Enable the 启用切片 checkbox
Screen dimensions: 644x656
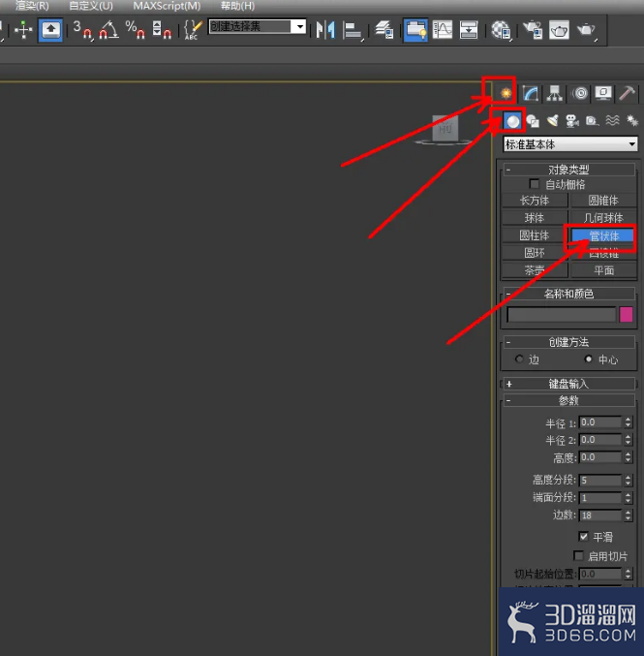578,555
